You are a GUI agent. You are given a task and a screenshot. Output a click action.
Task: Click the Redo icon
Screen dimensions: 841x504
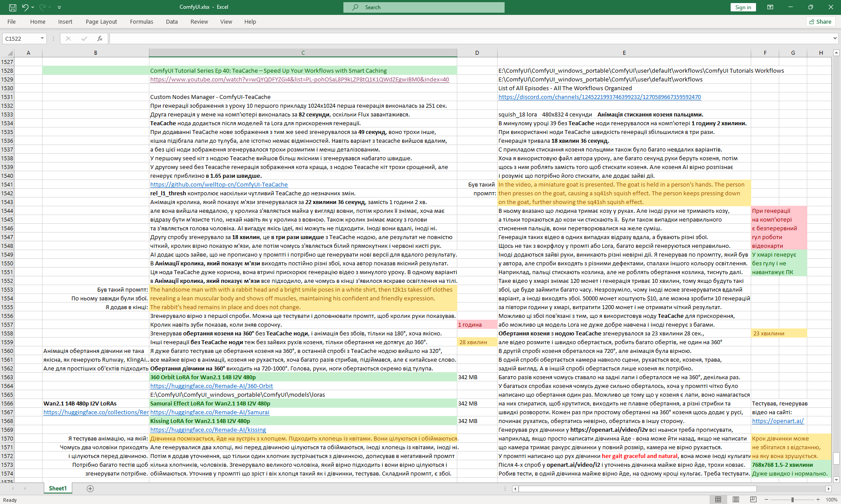(x=42, y=7)
